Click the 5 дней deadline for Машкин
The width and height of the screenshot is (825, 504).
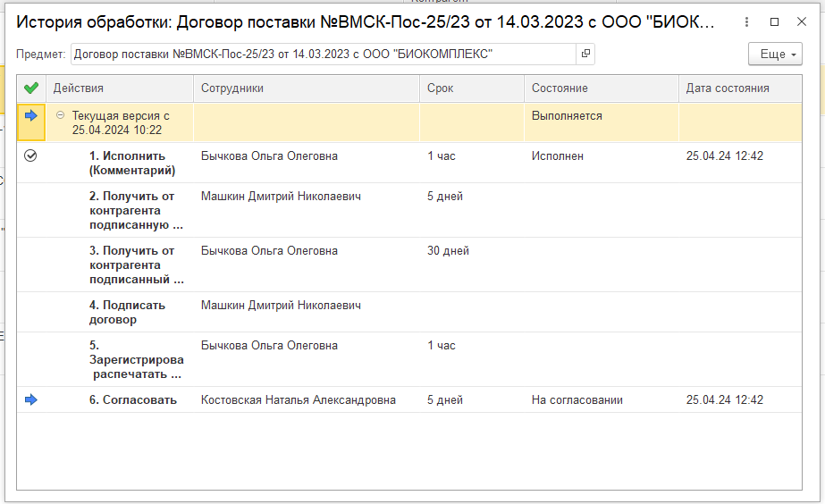coord(444,197)
